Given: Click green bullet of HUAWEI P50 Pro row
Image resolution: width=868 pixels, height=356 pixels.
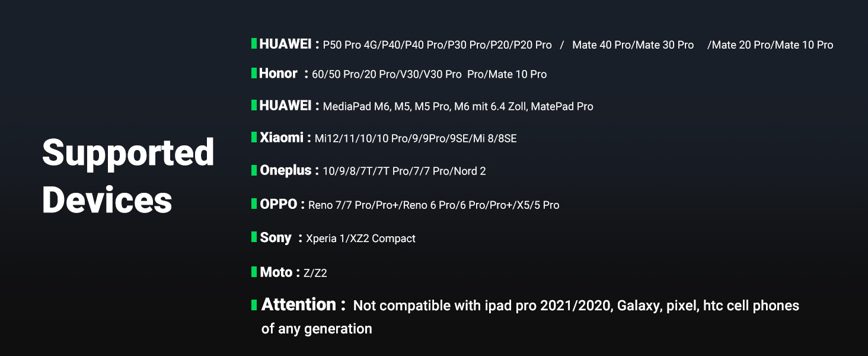Looking at the screenshot, I should coord(254,43).
